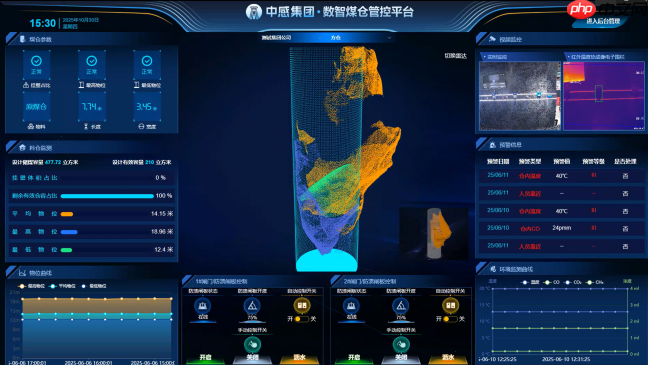Click the 预警等级 column header

[x=593, y=162]
